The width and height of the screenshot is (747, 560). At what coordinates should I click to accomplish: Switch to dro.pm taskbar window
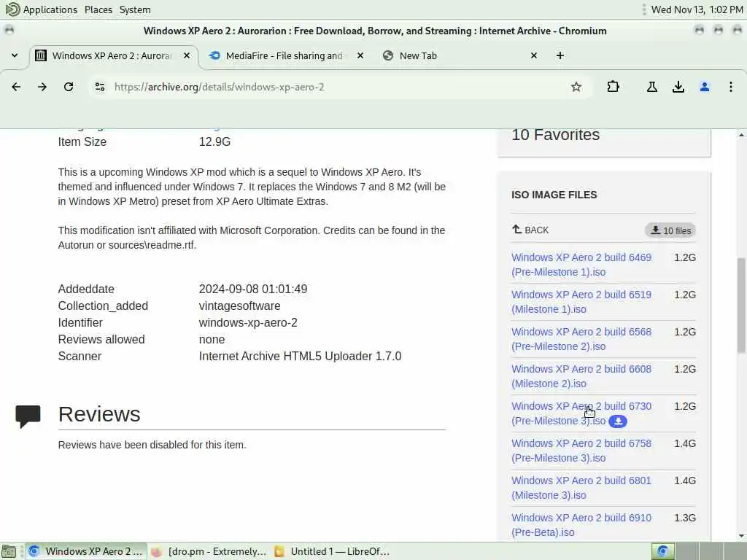[209, 551]
